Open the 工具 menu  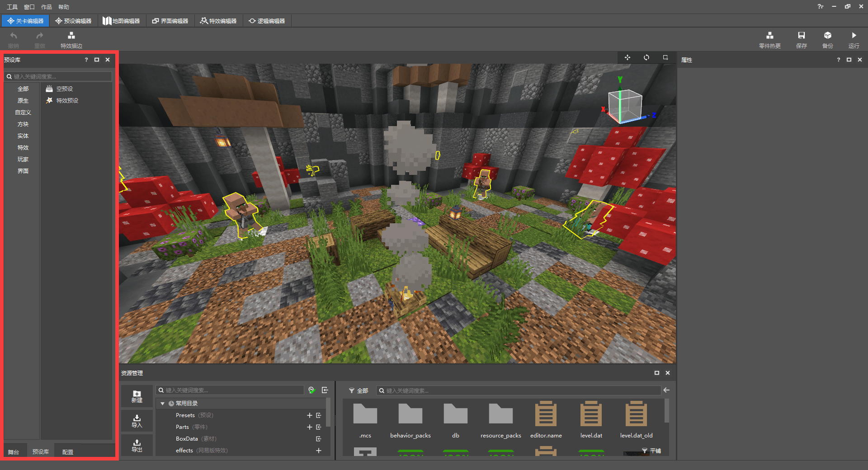[x=12, y=7]
